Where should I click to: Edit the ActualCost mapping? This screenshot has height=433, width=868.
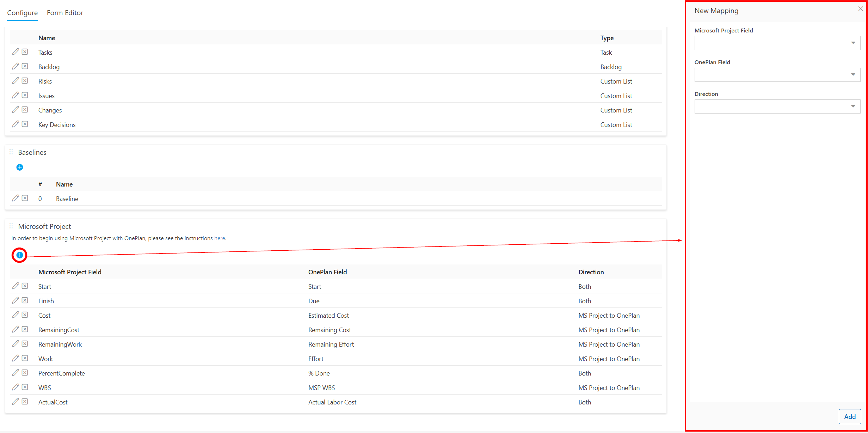click(15, 402)
